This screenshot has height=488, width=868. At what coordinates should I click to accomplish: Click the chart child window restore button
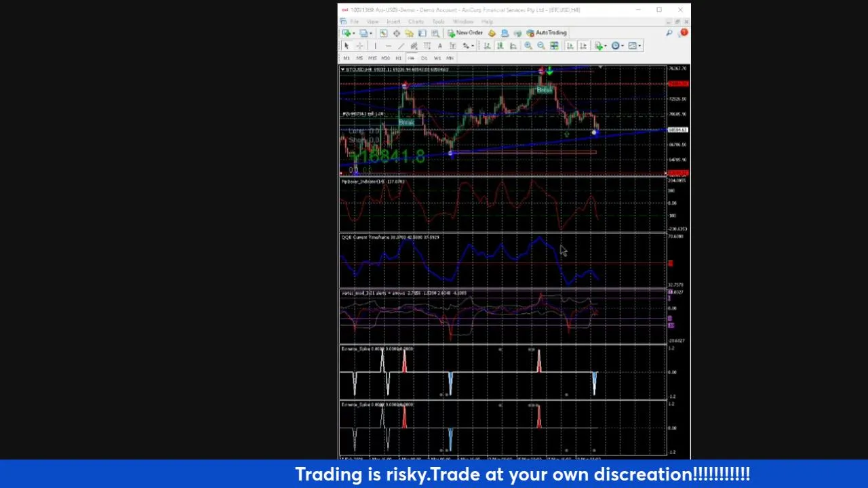tap(677, 22)
